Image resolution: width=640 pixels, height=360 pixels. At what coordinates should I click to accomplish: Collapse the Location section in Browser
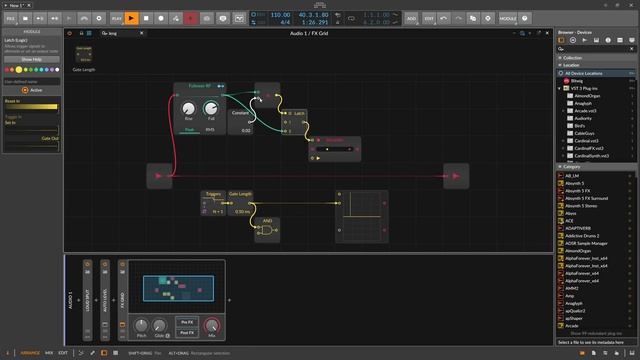tap(560, 65)
